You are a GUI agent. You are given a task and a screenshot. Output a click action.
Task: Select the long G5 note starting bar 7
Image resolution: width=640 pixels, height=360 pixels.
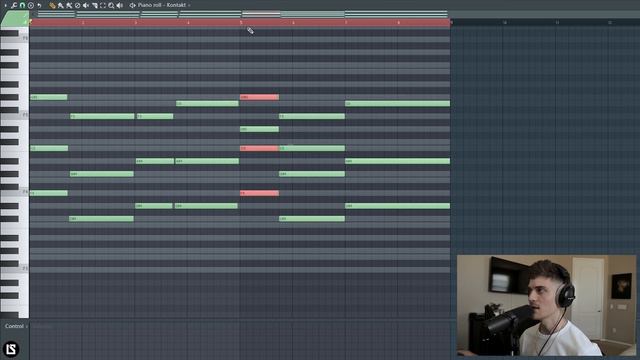tap(398, 104)
